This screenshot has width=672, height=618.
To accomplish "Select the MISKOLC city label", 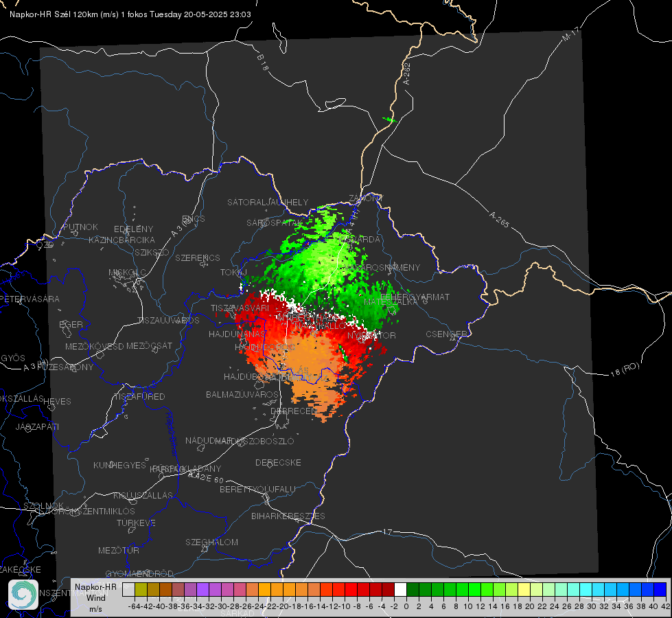I will click(127, 273).
